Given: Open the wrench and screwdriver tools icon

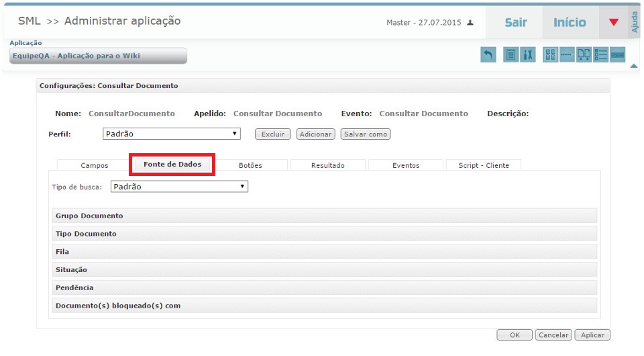Looking at the screenshot, I should [527, 55].
